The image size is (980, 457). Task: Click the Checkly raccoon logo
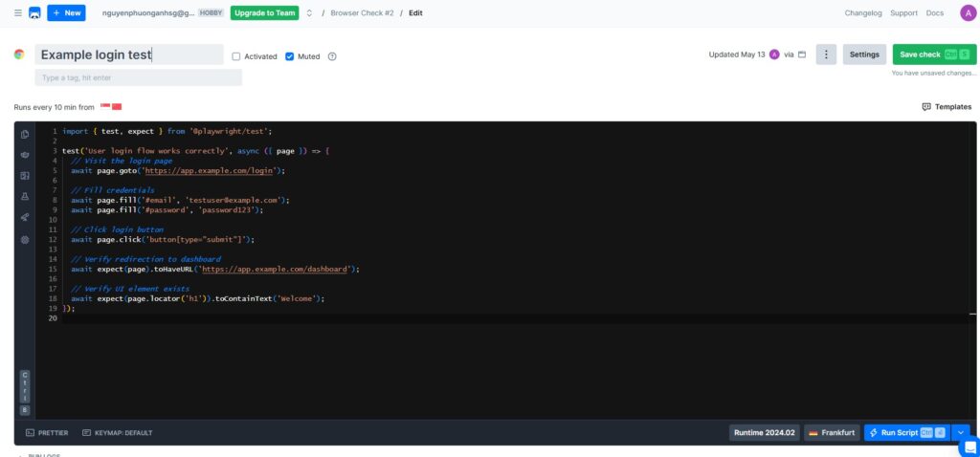point(34,13)
